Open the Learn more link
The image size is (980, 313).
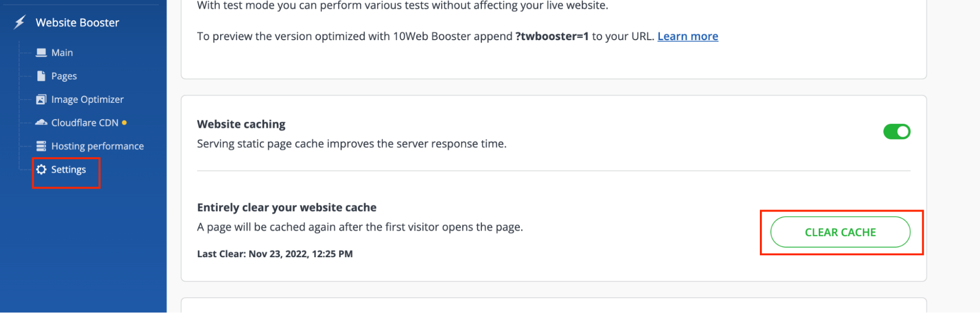(x=688, y=36)
